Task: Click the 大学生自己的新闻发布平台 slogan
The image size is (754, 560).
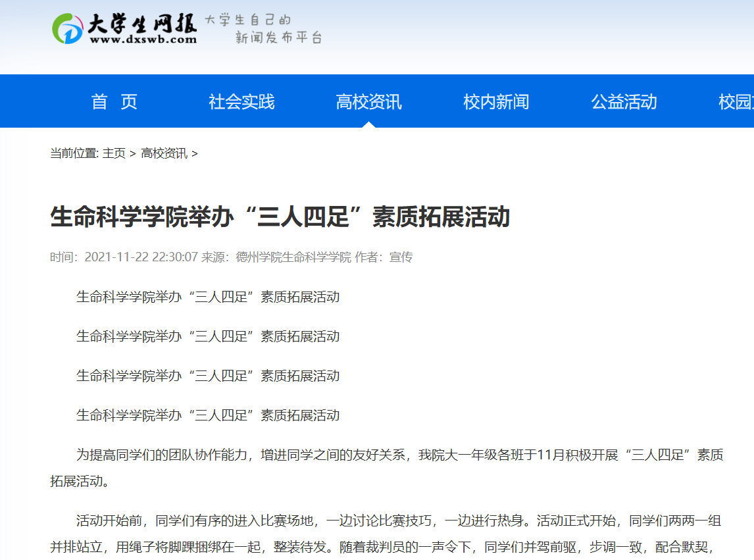Action: pos(263,29)
